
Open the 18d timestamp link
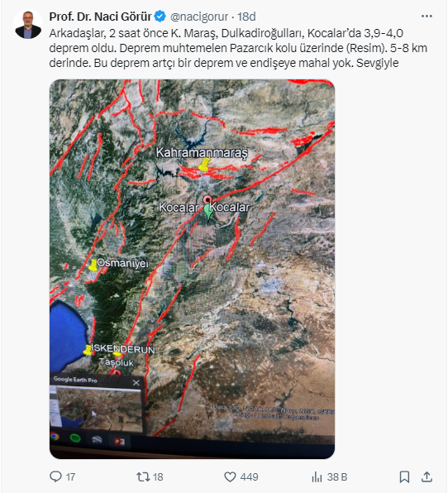point(246,17)
